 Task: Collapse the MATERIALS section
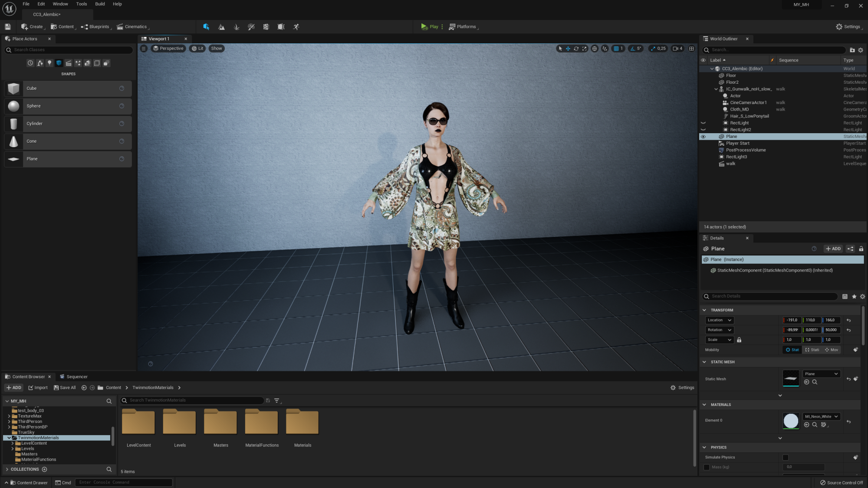pos(704,405)
